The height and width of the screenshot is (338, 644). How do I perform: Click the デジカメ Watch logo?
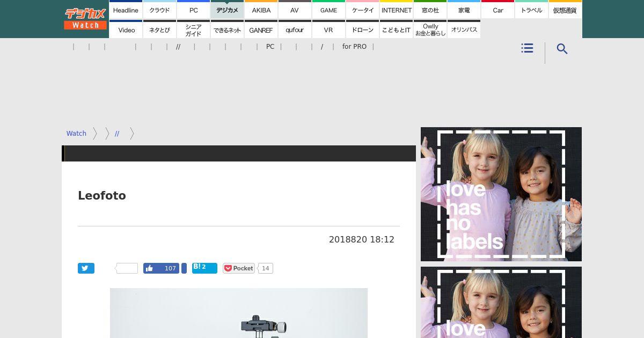[x=86, y=19]
